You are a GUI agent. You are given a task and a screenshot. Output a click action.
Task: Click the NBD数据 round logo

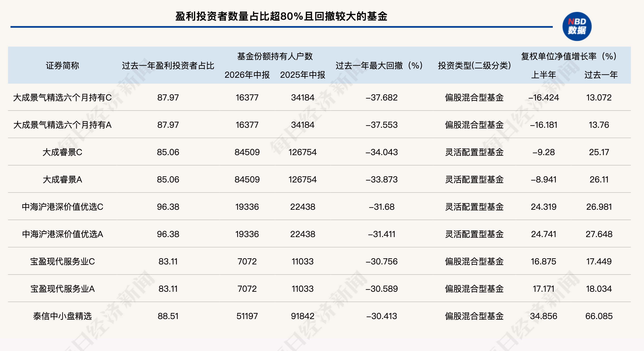coord(577,26)
